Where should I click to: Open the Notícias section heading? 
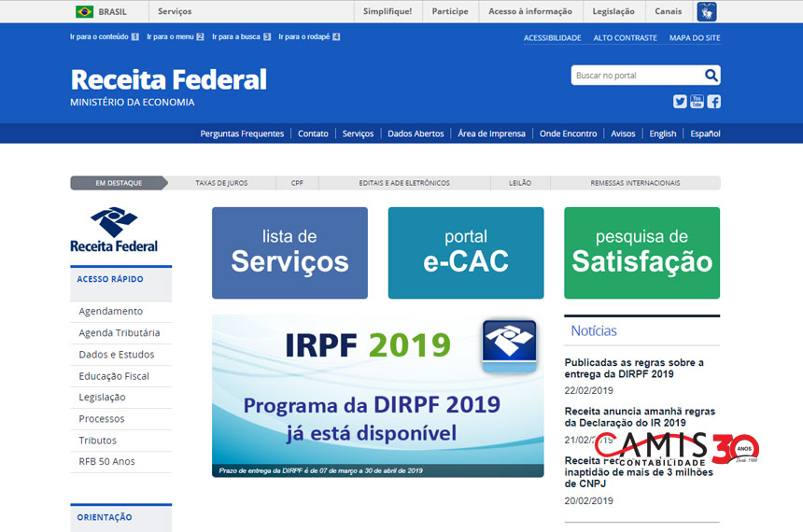point(594,330)
